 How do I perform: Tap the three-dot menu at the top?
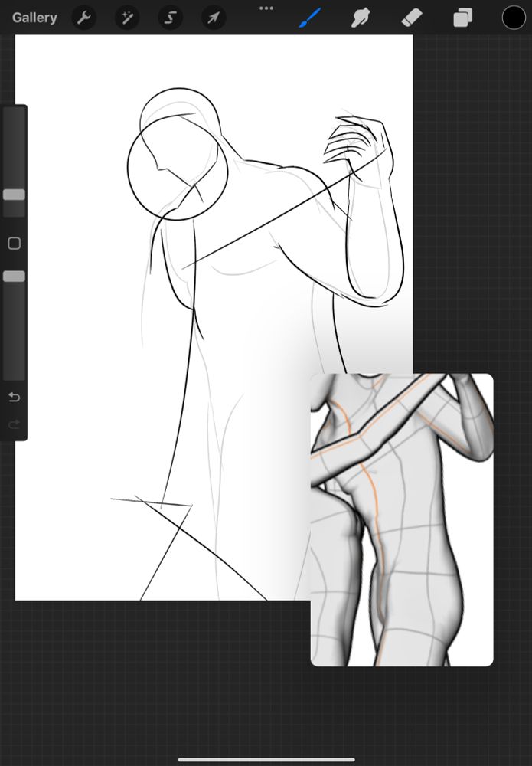tap(266, 8)
